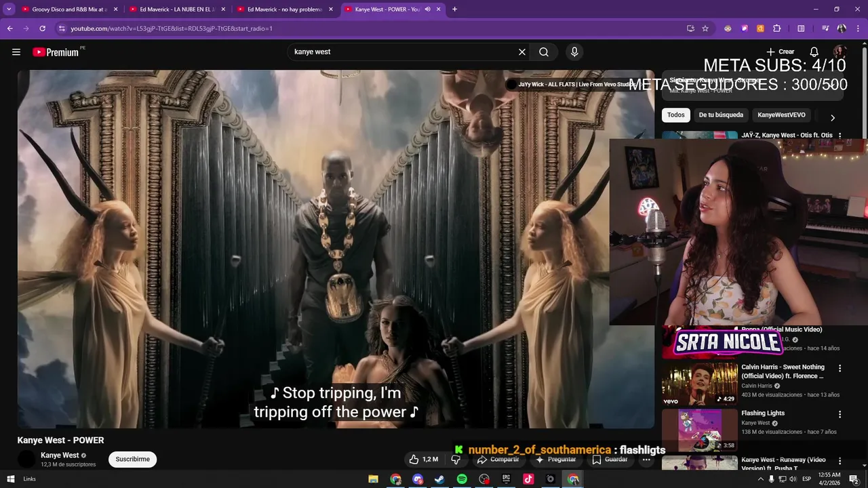The width and height of the screenshot is (868, 488).
Task: Start voice search with microphone icon
Action: pyautogui.click(x=574, y=52)
